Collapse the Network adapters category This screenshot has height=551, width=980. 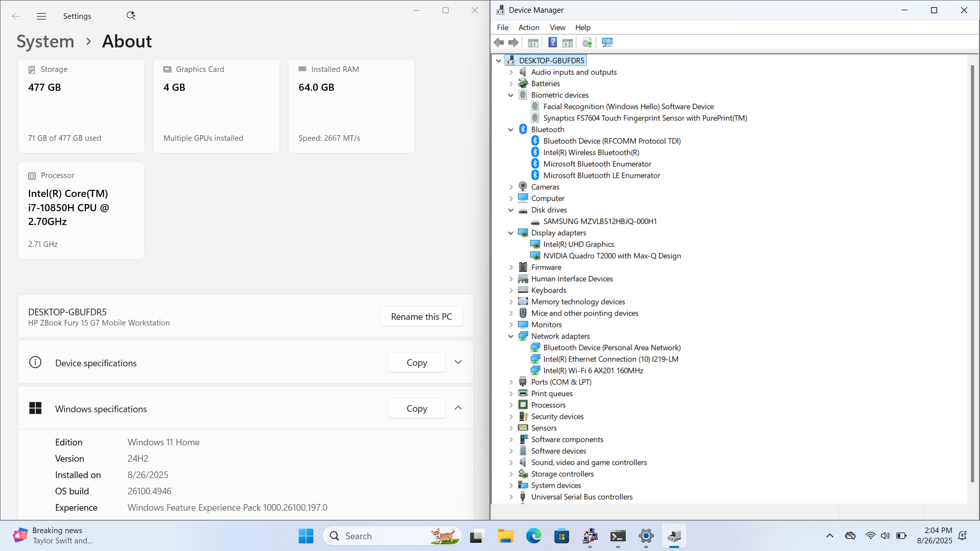click(511, 336)
